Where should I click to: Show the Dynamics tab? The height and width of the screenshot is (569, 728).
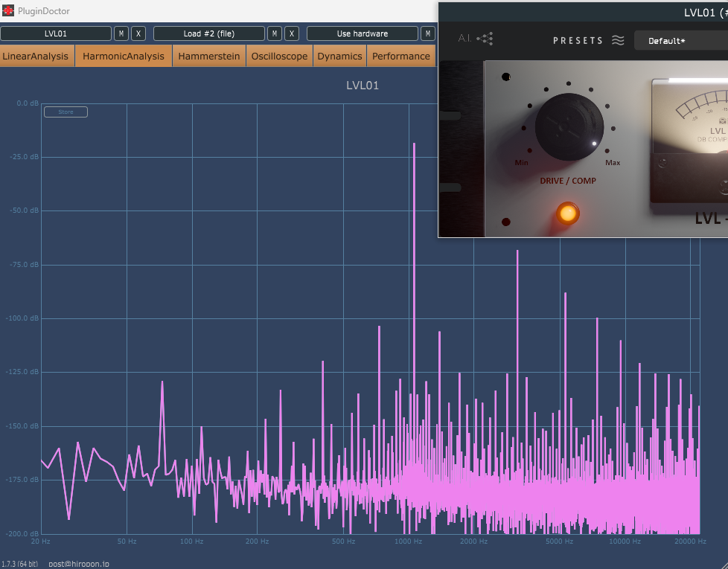(x=340, y=56)
